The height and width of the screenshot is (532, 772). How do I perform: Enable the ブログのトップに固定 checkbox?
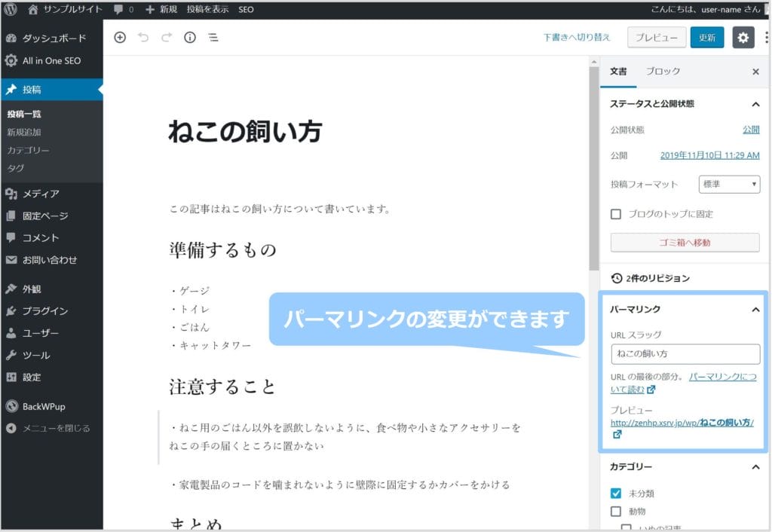[616, 214]
